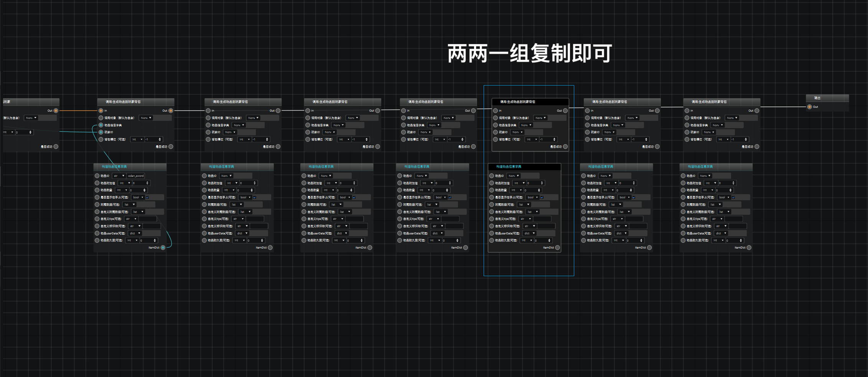The image size is (868, 377).
Task: Click the orange Out port on 输出 node
Action: [x=809, y=107]
